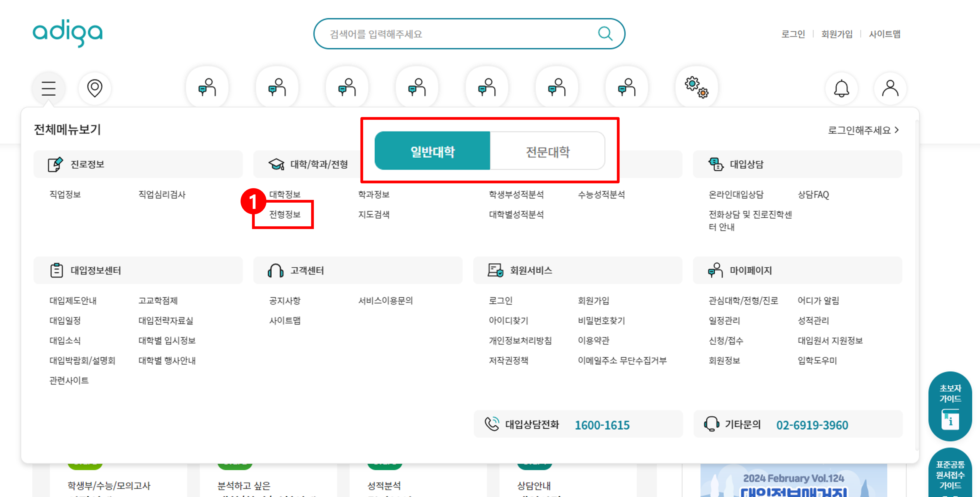Screen dimensions: 980x497
Task: Open 입학도우미
Action: pos(817,361)
